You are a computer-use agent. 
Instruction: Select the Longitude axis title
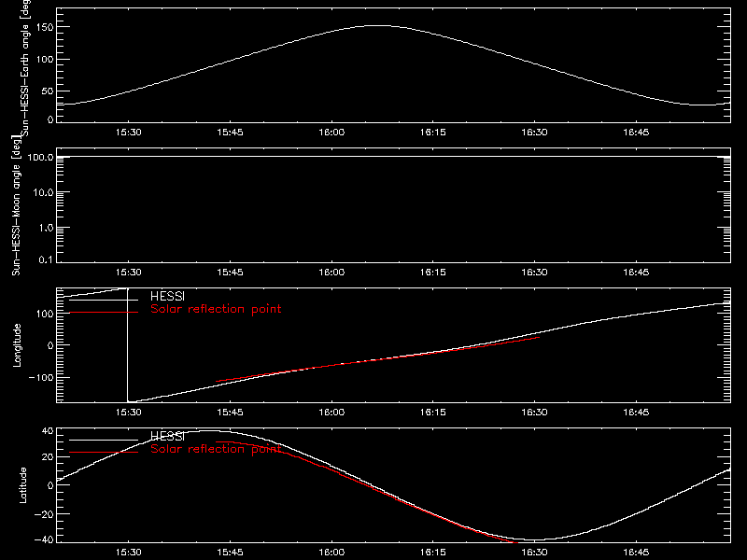[17, 345]
